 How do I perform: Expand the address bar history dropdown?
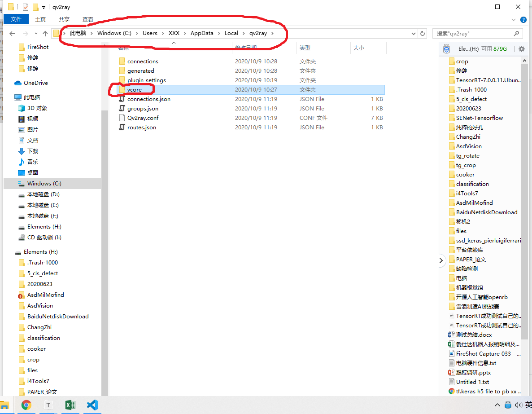(413, 34)
